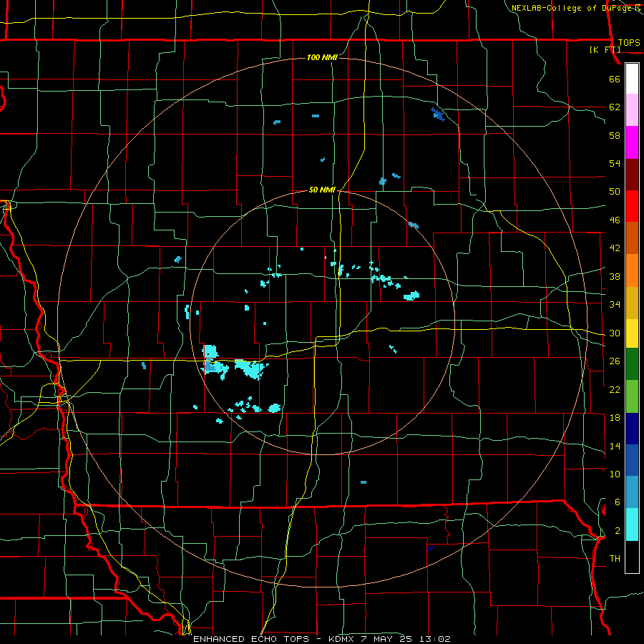Click the 50 NMI range ring label
Screen dimensions: 644x644
point(322,190)
